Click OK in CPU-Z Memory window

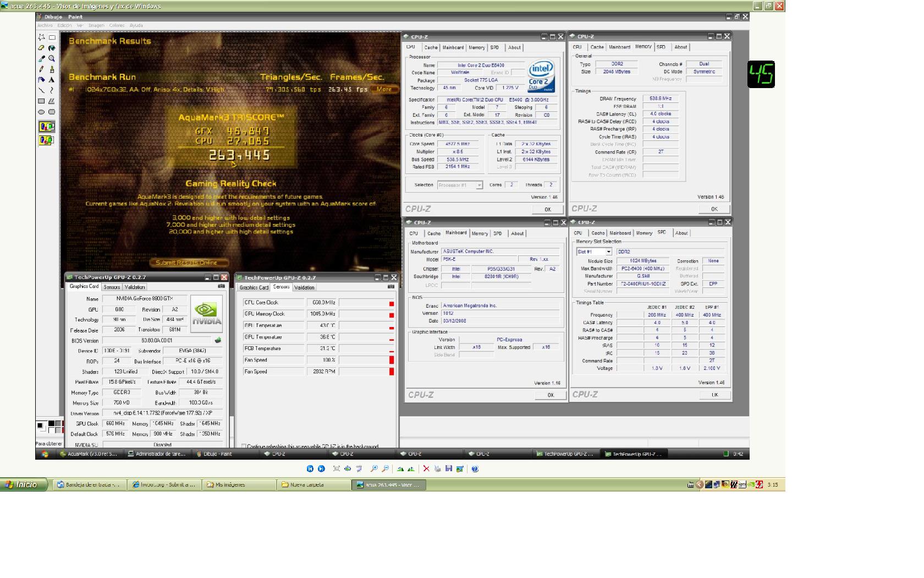[x=714, y=209]
